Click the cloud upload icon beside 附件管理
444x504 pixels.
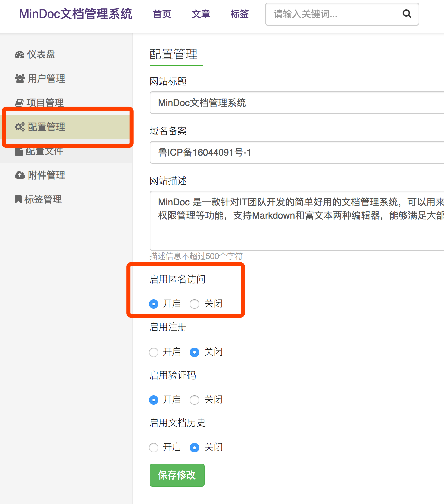20,175
